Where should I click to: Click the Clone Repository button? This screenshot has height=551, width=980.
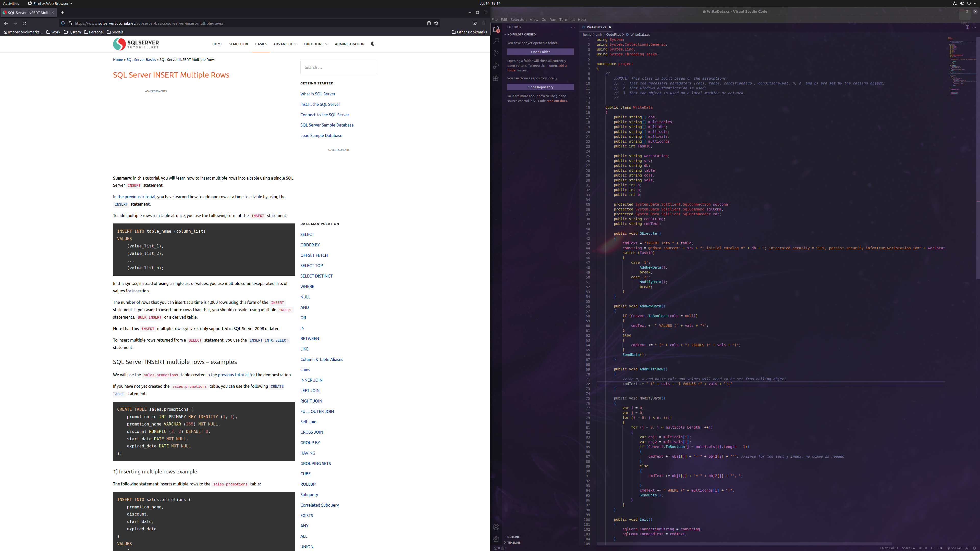coord(540,87)
